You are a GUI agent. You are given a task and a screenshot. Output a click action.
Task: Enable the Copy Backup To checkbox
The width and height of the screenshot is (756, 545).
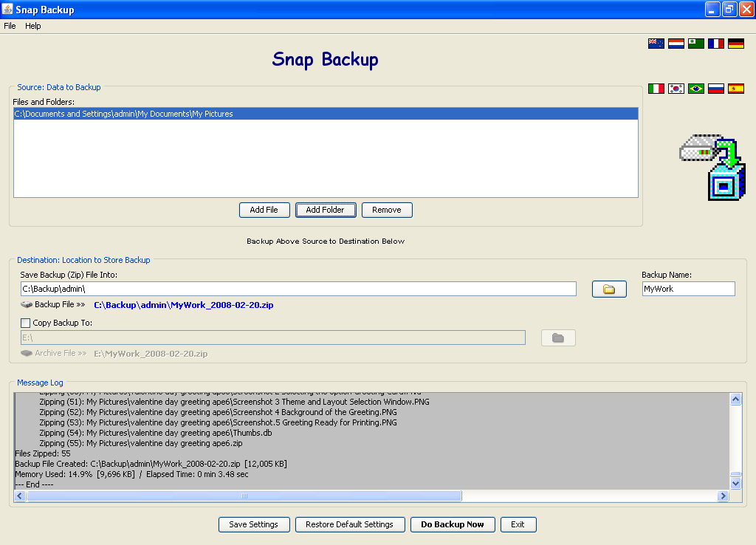click(26, 323)
